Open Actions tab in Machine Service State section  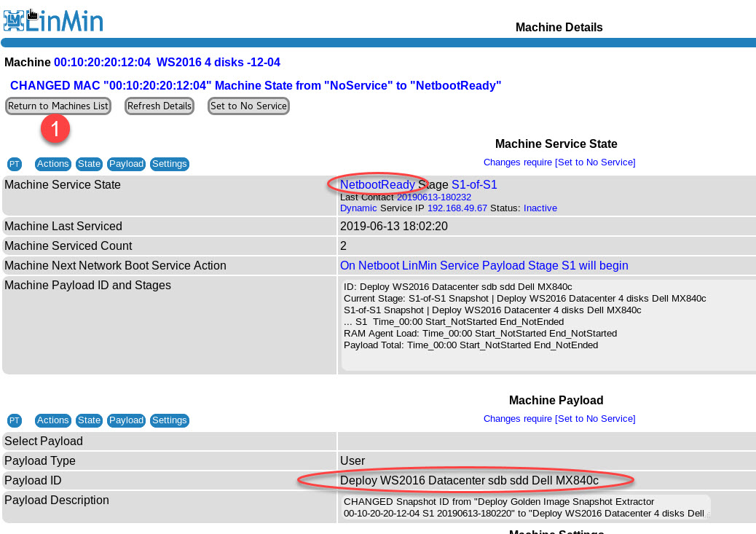tap(52, 164)
